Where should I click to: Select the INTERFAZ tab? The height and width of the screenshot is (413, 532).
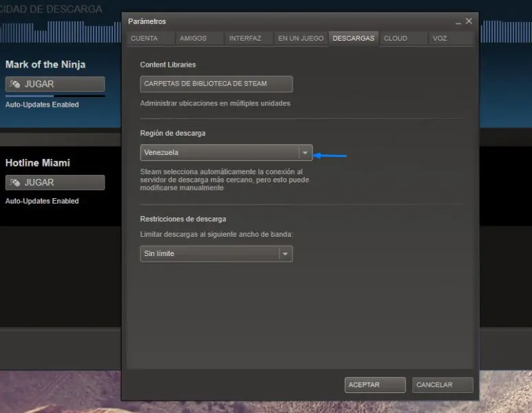[x=248, y=39]
